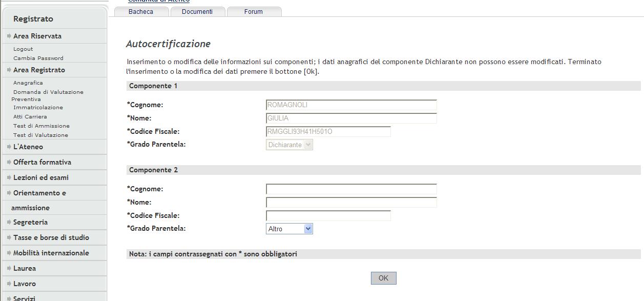This screenshot has height=301, width=644.
Task: Click the Logout link
Action: 23,49
